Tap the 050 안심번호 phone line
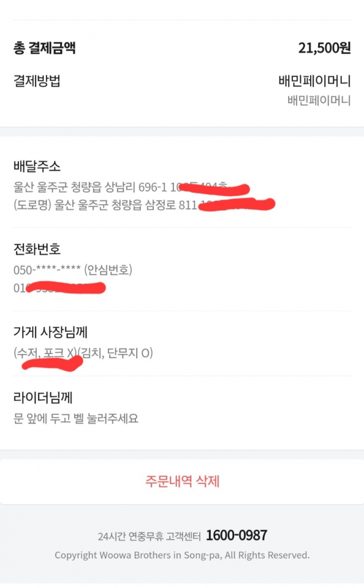Screen dimensions: 364x588 pyautogui.click(x=73, y=270)
